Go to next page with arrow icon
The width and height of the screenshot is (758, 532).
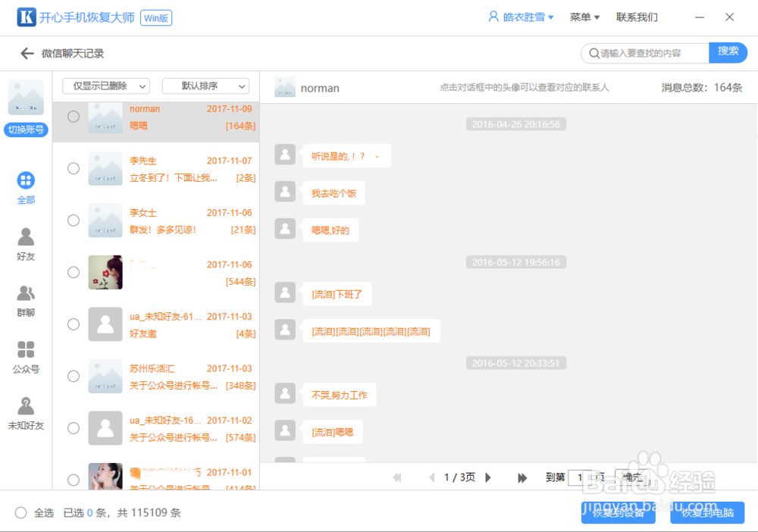coord(488,477)
